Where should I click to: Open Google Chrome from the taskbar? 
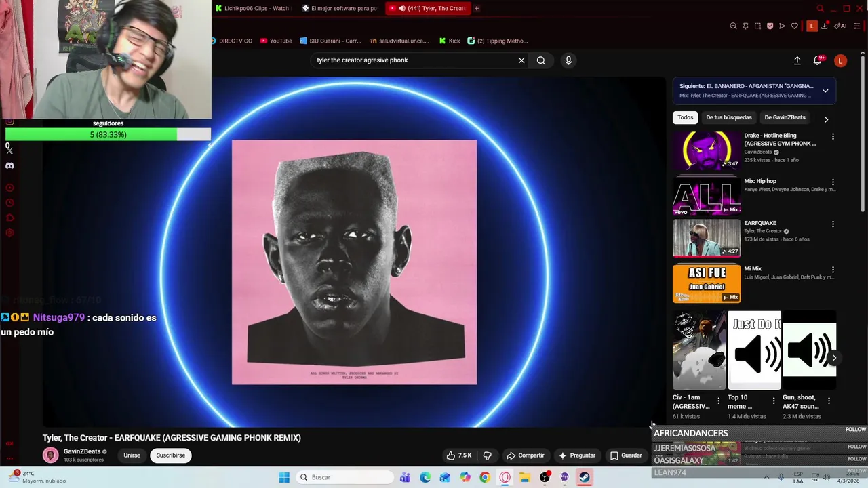[x=485, y=477]
